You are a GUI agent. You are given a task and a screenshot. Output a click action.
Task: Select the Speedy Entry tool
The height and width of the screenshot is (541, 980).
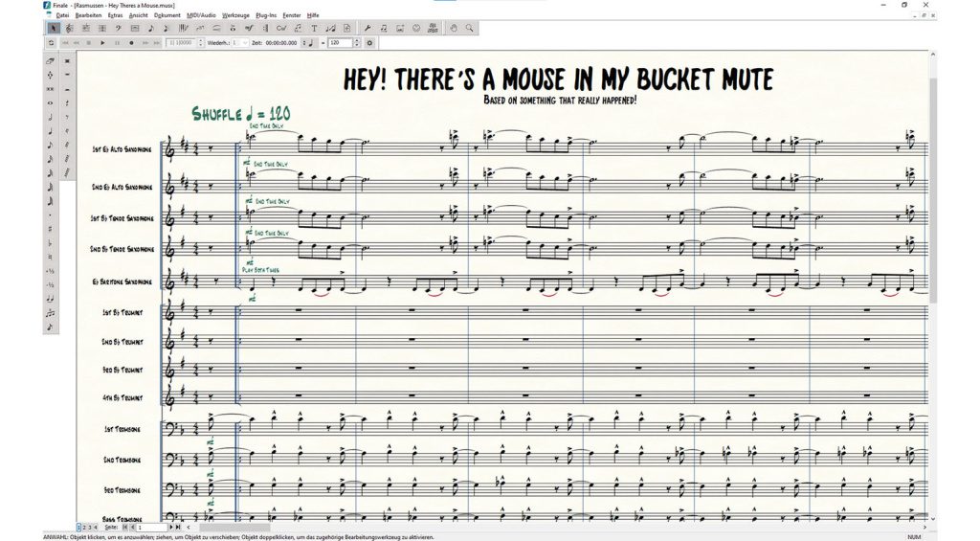click(x=166, y=28)
